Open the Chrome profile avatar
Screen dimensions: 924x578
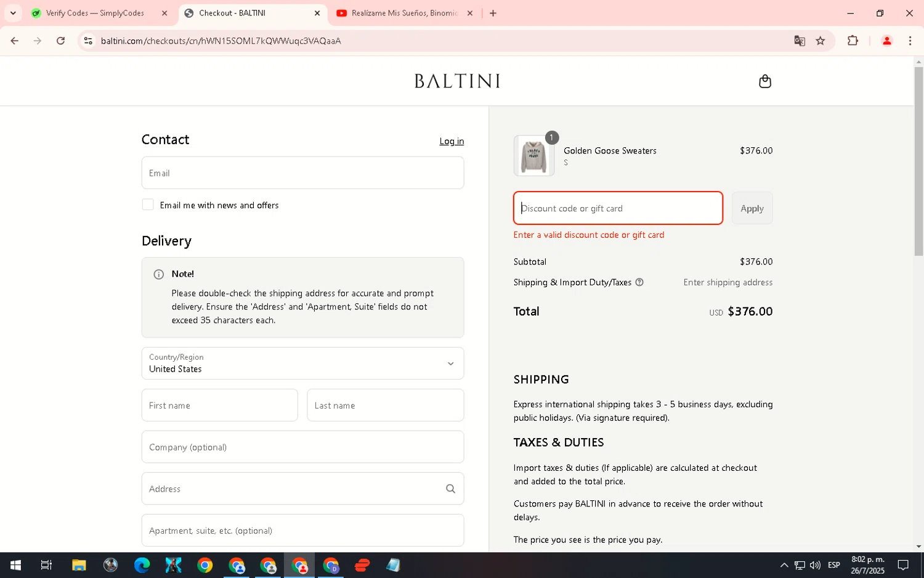887,41
